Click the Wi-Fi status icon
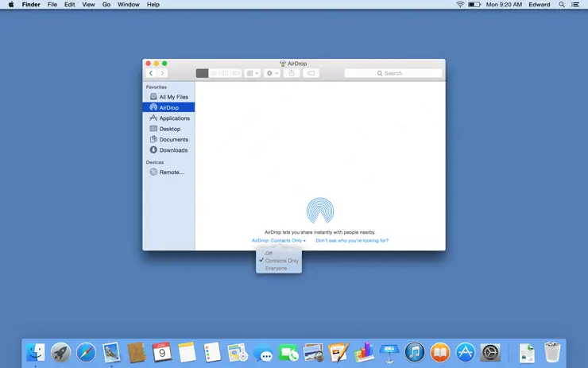The image size is (588, 368). click(460, 5)
